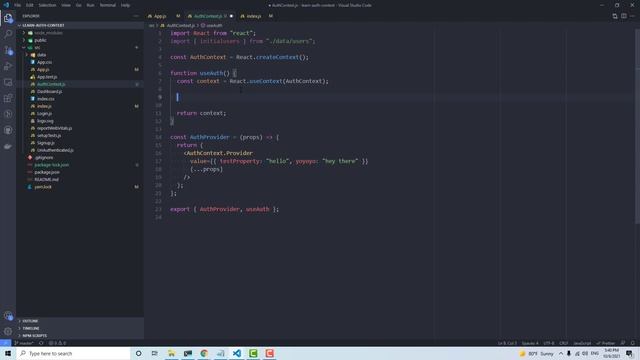This screenshot has width=640, height=360.
Task: Click the sync changes icon in status bar
Action: pos(41,343)
